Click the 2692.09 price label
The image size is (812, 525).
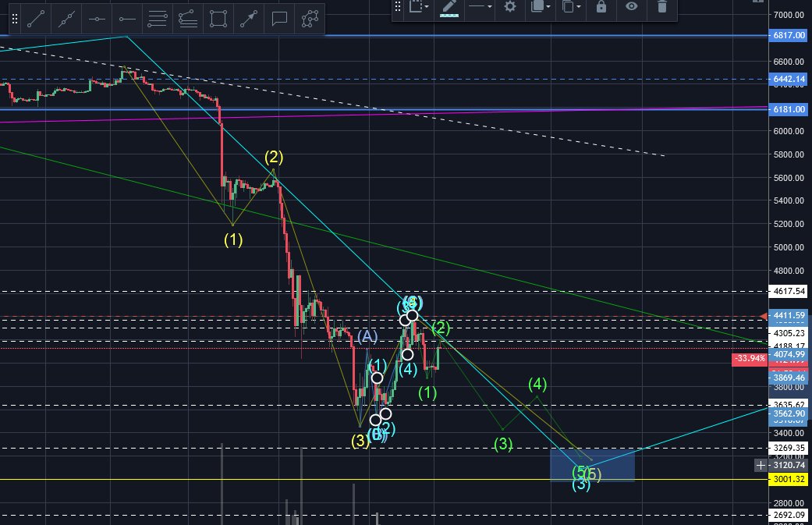coord(788,516)
